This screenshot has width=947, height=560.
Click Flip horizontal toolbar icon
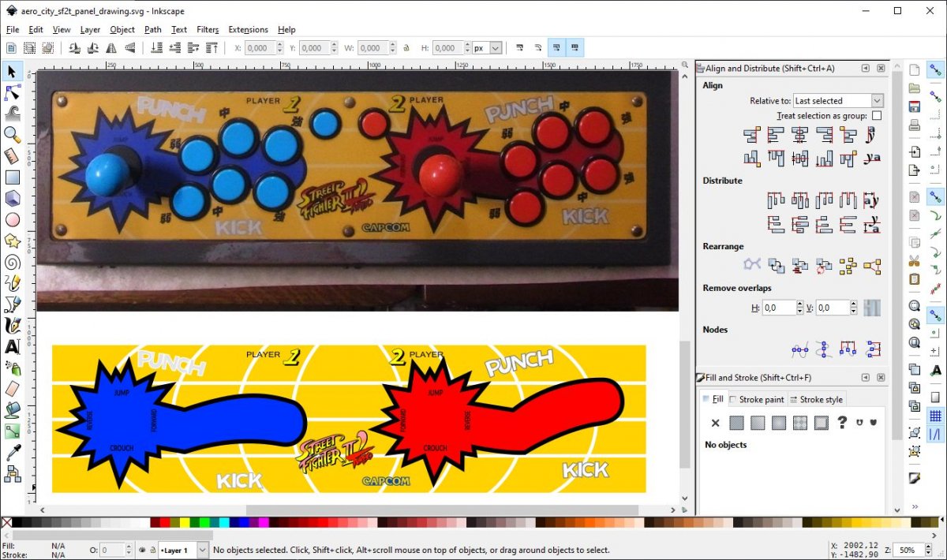pos(111,48)
